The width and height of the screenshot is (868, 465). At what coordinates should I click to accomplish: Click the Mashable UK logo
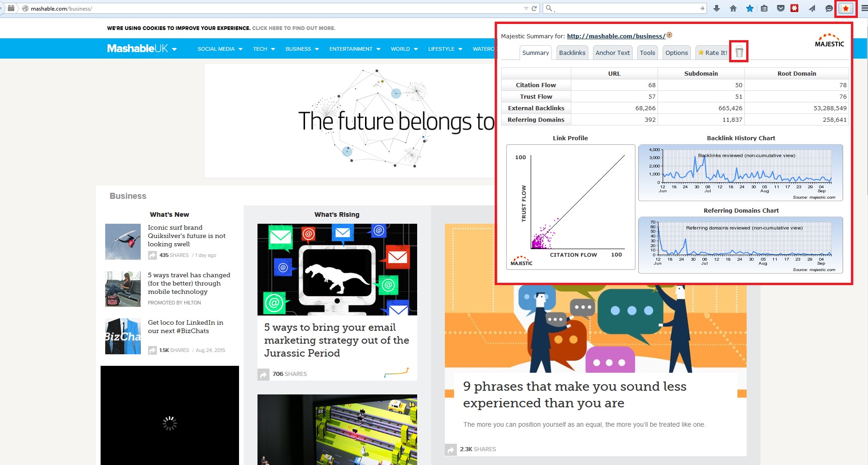click(137, 48)
